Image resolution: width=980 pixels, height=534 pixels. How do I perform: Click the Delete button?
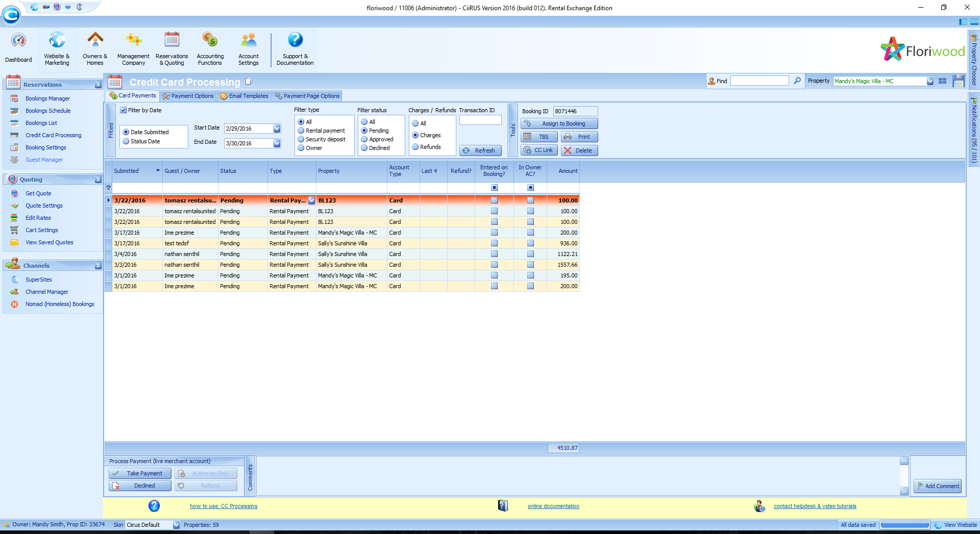pos(579,150)
